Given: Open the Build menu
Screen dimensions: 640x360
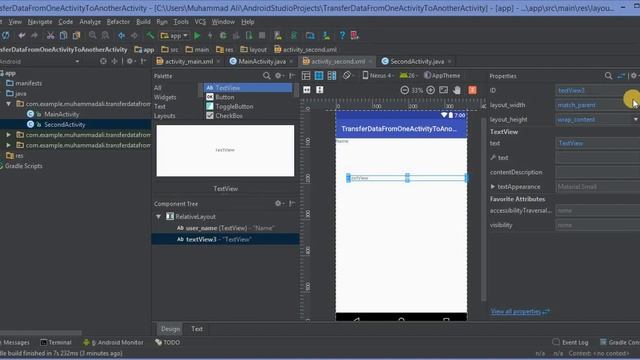Looking at the screenshot, I should (x=143, y=22).
